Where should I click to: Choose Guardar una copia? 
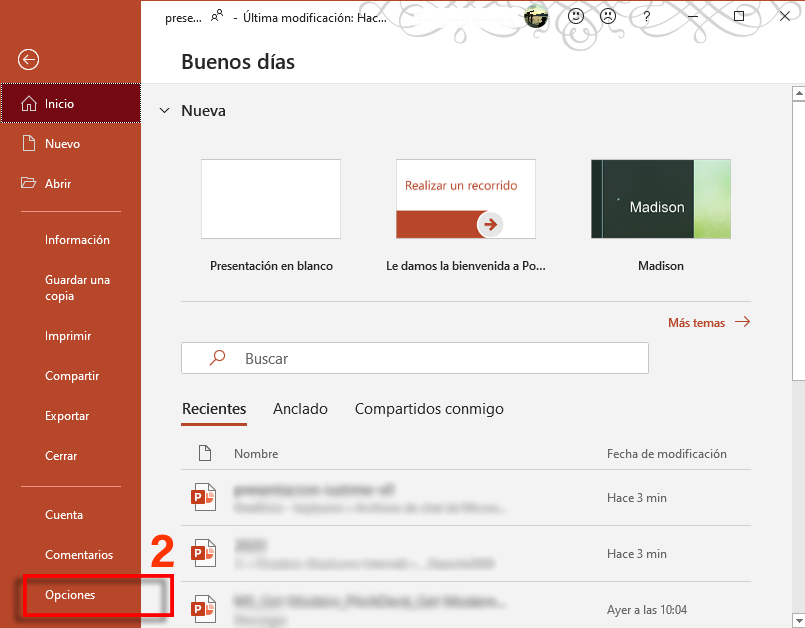coord(77,288)
